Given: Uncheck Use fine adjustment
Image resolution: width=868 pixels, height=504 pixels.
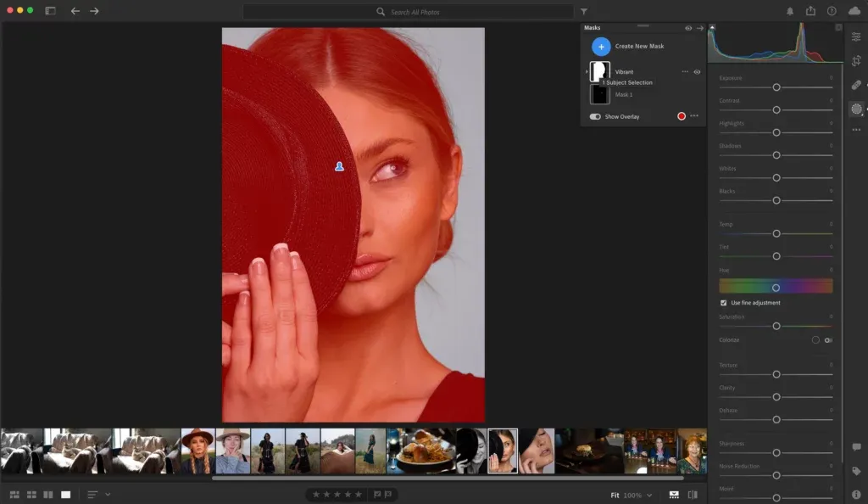Looking at the screenshot, I should coord(723,302).
